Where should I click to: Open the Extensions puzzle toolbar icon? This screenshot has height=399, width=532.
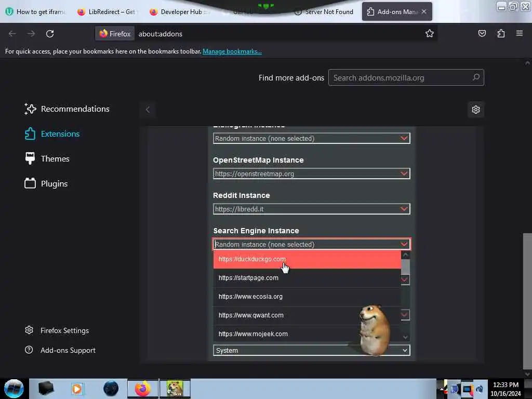[x=501, y=33]
